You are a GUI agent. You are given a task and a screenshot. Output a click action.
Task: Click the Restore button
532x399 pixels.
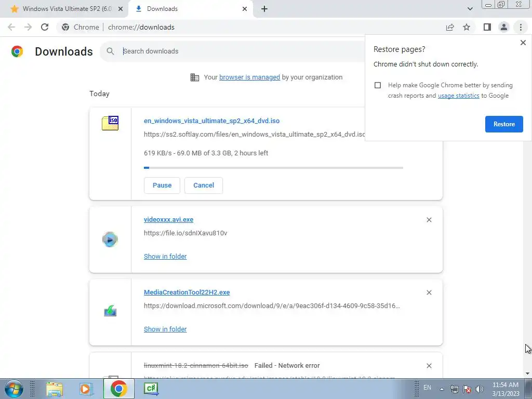(x=504, y=124)
